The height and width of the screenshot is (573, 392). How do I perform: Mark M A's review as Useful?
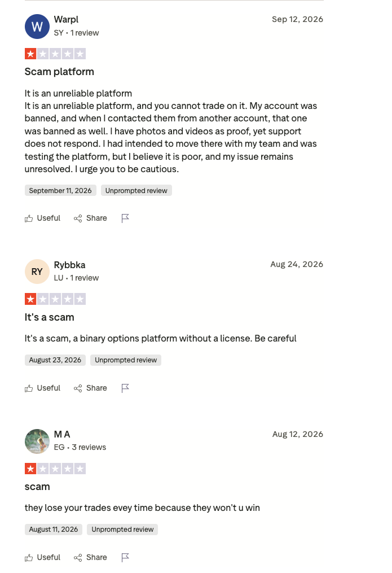tap(42, 557)
